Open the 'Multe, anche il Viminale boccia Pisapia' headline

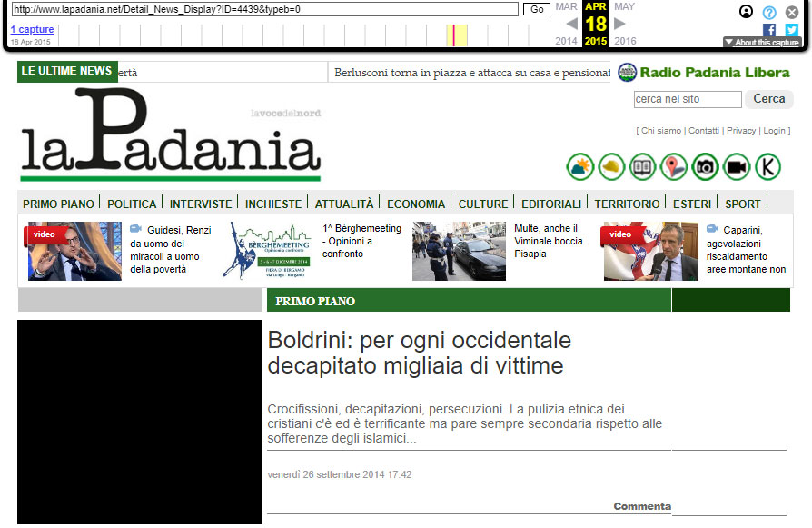click(x=549, y=241)
